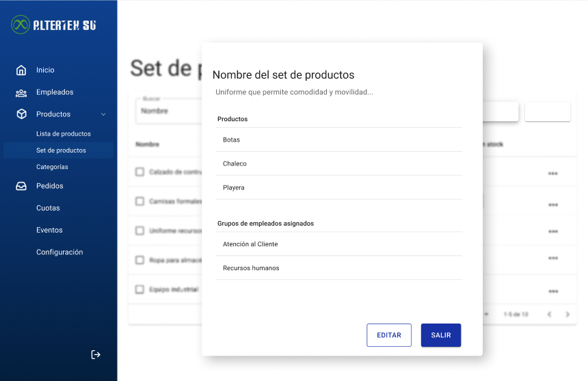This screenshot has width=588, height=381.
Task: Open Productos menu item
Action: click(x=53, y=114)
